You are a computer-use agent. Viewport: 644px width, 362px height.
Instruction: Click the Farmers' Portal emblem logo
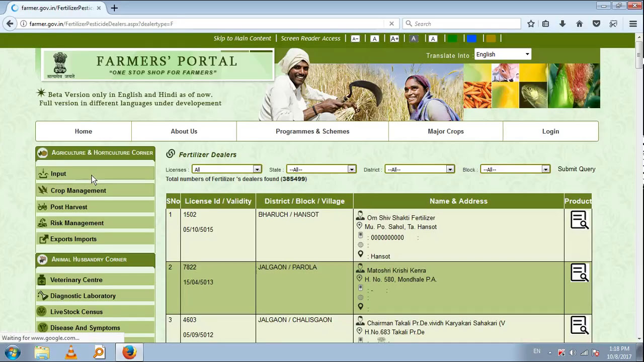click(x=61, y=66)
